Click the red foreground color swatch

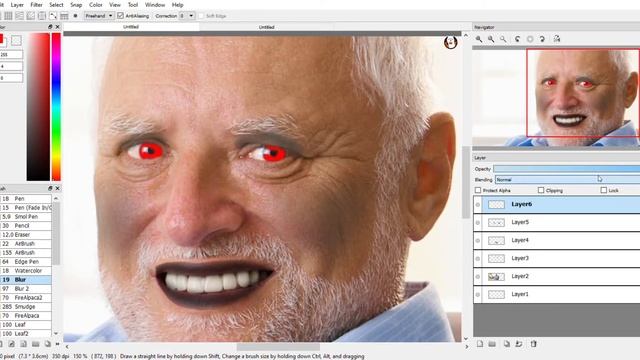click(x=1, y=39)
